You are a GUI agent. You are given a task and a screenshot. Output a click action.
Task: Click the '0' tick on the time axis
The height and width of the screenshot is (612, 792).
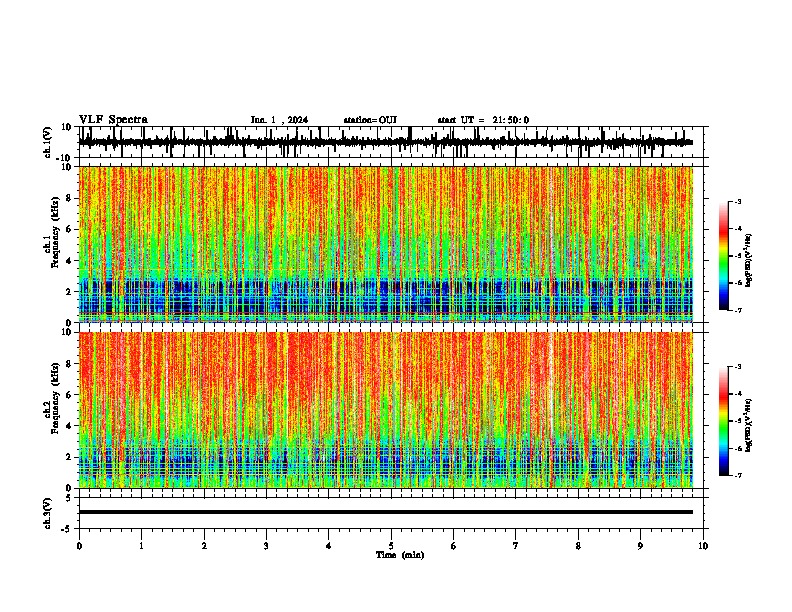click(79, 546)
